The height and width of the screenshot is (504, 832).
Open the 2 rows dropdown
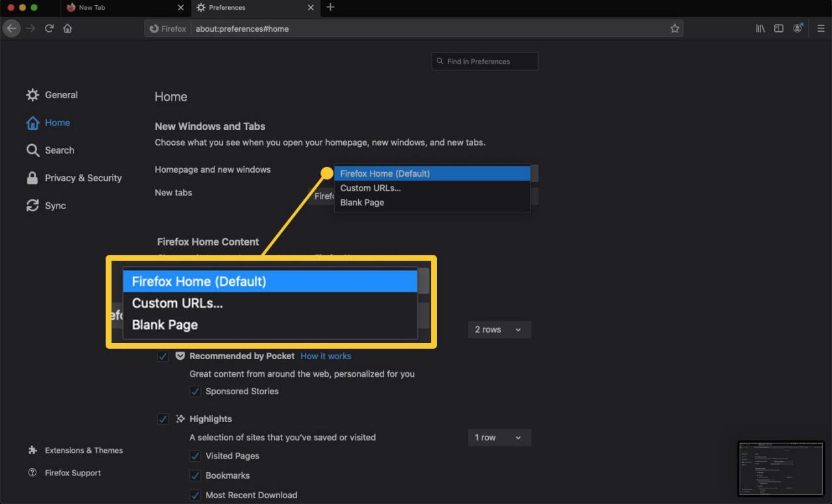(499, 329)
